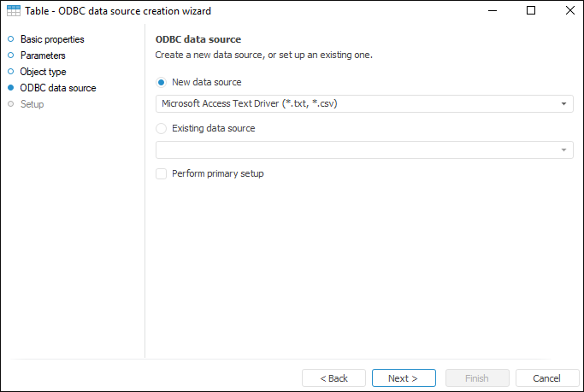This screenshot has height=392, width=584.
Task: Expand the new data source driver dropdown arrow
Action: point(564,104)
